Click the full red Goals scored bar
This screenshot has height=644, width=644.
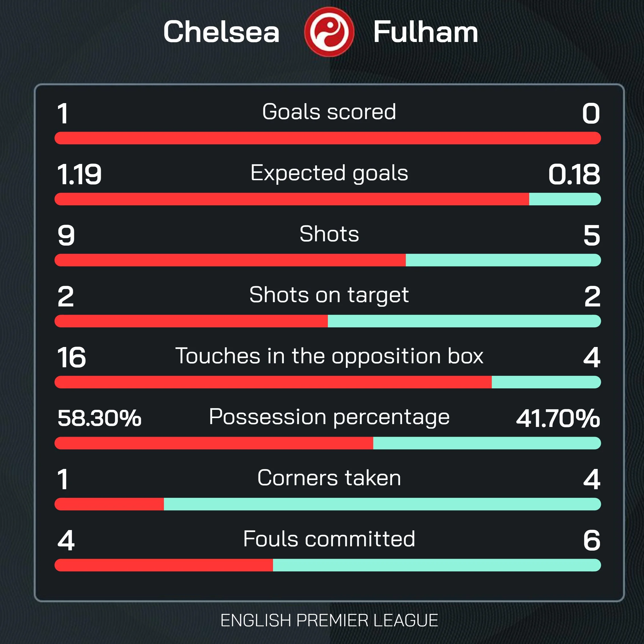point(328,138)
